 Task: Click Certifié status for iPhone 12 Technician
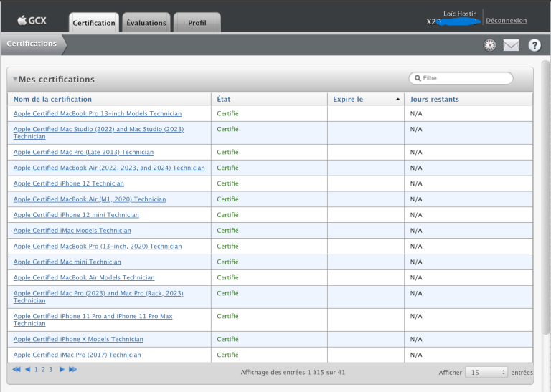[x=227, y=183]
